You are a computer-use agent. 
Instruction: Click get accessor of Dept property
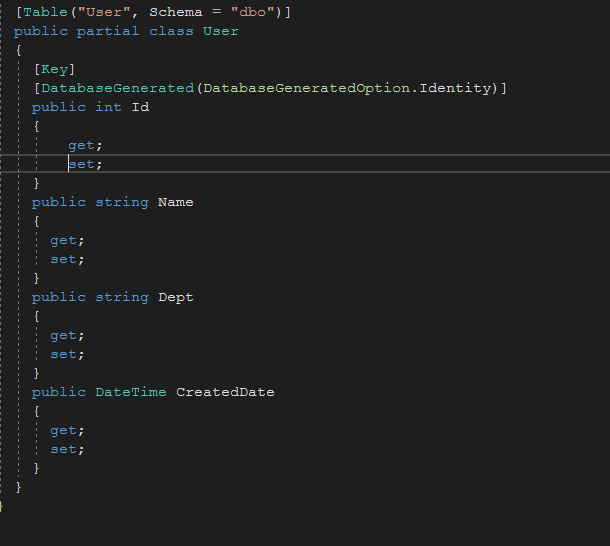tap(64, 335)
